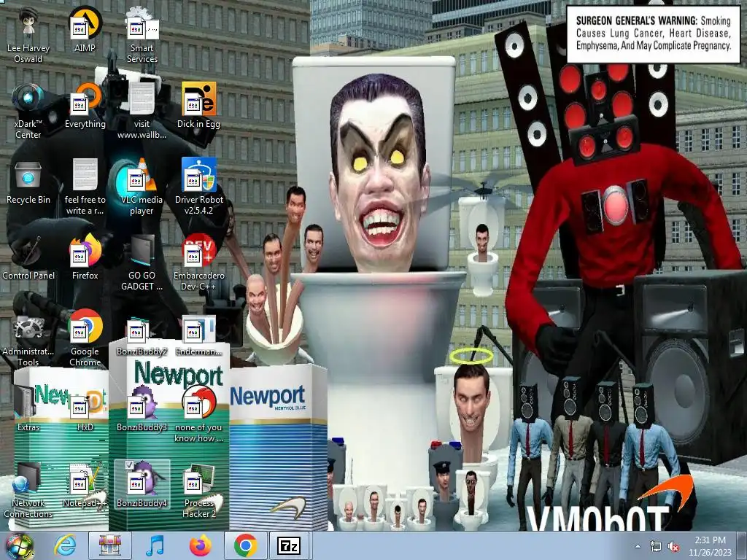Image resolution: width=747 pixels, height=560 pixels.
Task: Toggle the BonziBuddy4 icon selection checkbox
Action: [129, 464]
